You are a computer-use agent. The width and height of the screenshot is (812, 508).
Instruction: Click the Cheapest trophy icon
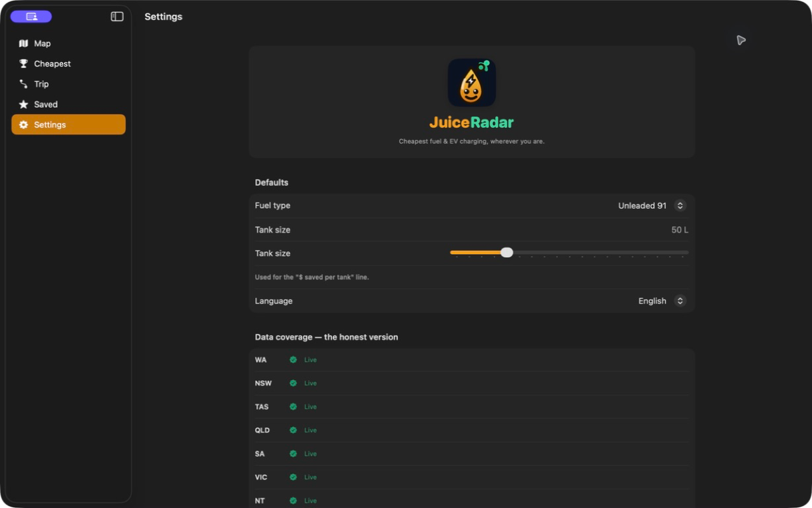pyautogui.click(x=23, y=64)
